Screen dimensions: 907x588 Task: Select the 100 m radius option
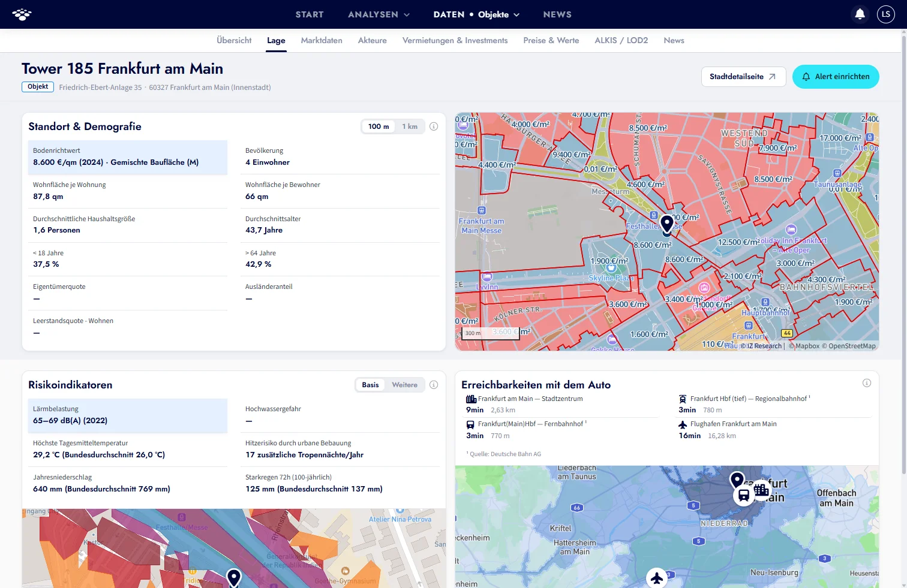[x=379, y=126]
